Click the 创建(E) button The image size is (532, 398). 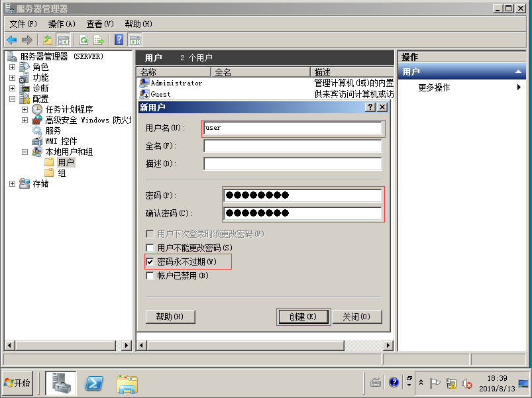[303, 317]
